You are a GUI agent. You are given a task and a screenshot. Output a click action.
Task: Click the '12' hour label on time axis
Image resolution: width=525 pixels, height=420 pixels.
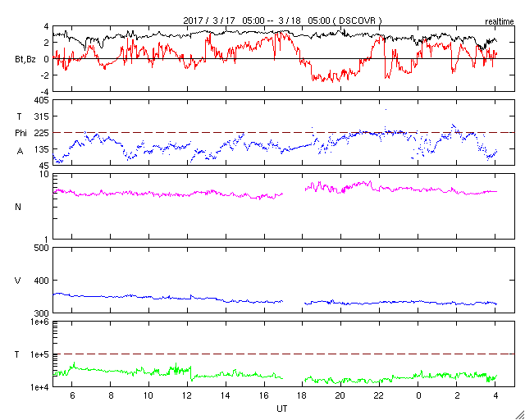coord(187,396)
